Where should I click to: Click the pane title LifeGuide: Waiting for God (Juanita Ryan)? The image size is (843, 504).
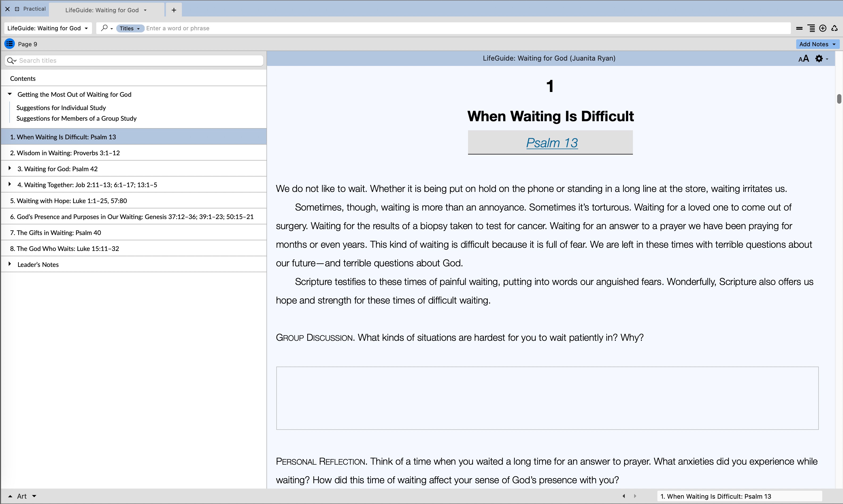point(549,58)
